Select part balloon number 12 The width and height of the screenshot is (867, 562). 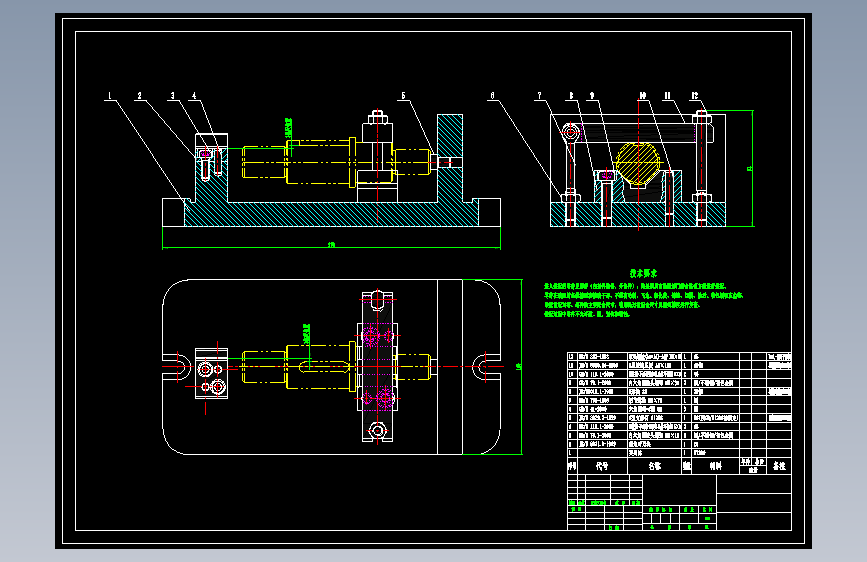(x=695, y=96)
